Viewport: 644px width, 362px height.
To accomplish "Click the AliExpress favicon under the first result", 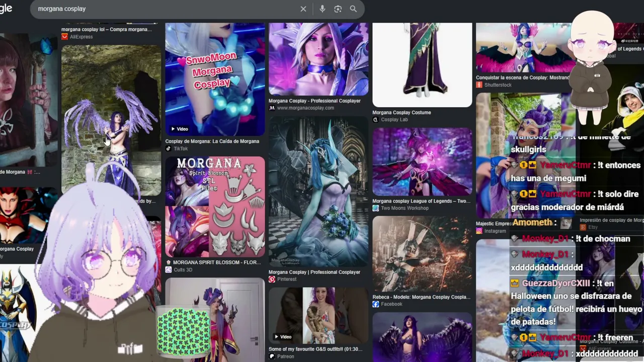I will pyautogui.click(x=64, y=37).
